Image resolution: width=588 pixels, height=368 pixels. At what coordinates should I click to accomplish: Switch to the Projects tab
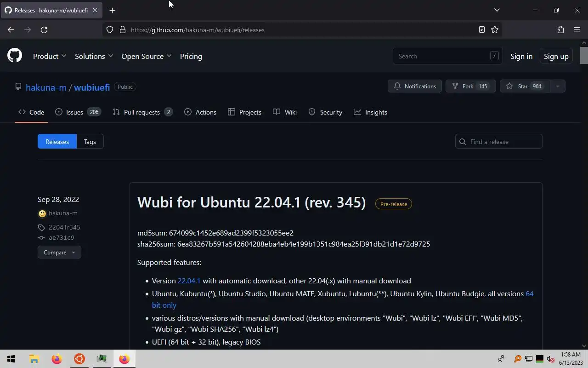tap(244, 112)
